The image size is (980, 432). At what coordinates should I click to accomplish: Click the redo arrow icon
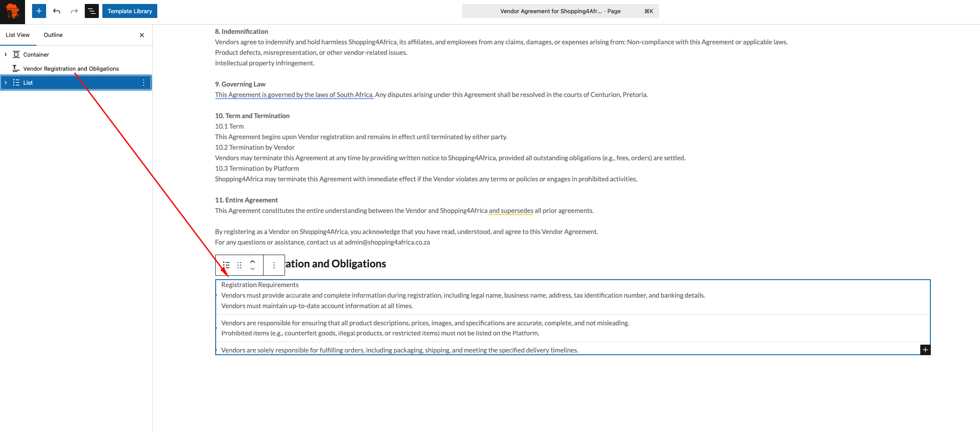pos(74,11)
